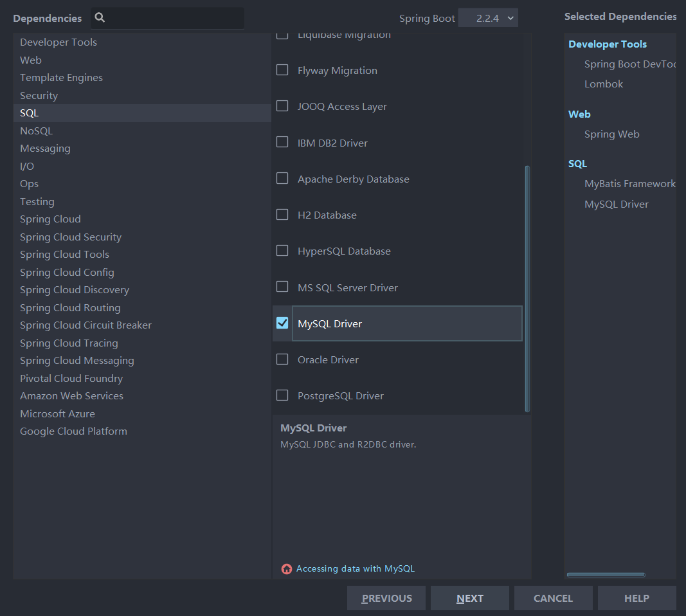The width and height of the screenshot is (686, 616).
Task: Click the dependency list vertical scrollbar
Action: pos(527,289)
